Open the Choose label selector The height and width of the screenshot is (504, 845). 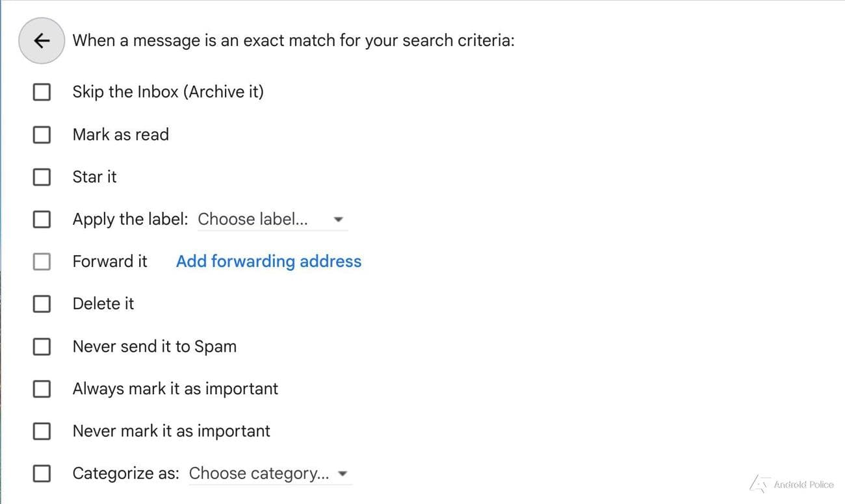(266, 220)
